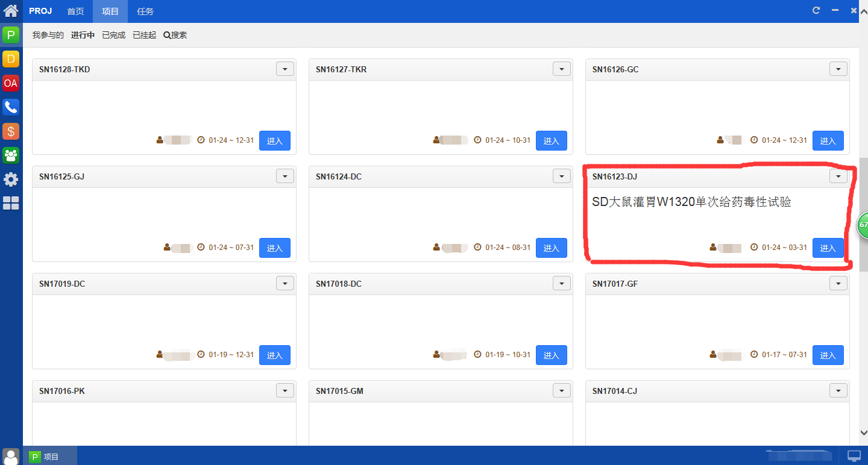The height and width of the screenshot is (465, 868).
Task: Show 已完成 projects
Action: pyautogui.click(x=114, y=36)
